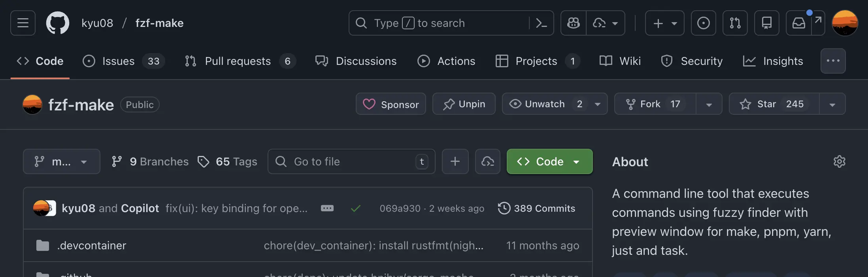The height and width of the screenshot is (277, 868).
Task: Open the notifications inbox
Action: pyautogui.click(x=799, y=23)
